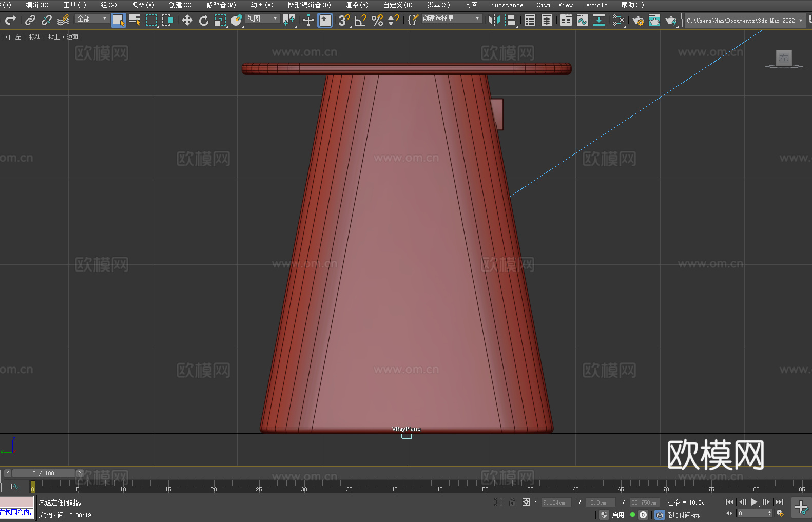Open the 渲染(R) menu
Viewport: 812px width, 522px height.
point(357,5)
